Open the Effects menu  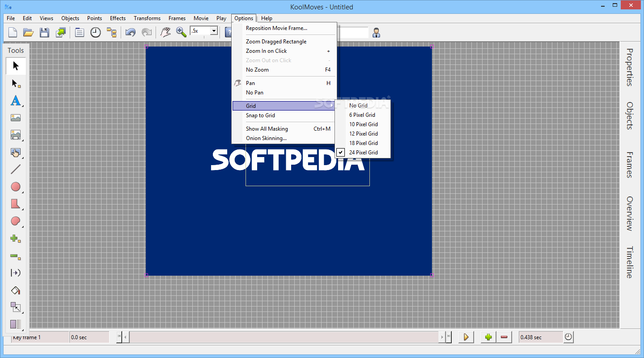click(x=118, y=18)
